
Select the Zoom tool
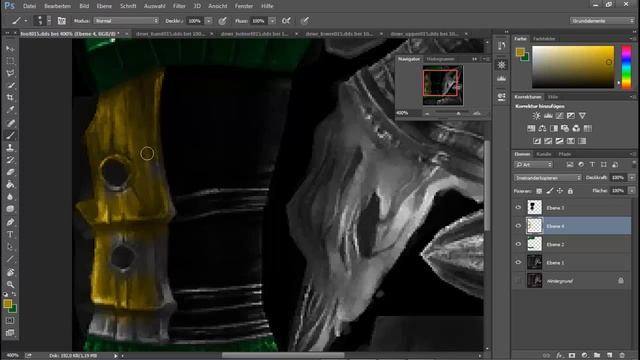pyautogui.click(x=10, y=284)
